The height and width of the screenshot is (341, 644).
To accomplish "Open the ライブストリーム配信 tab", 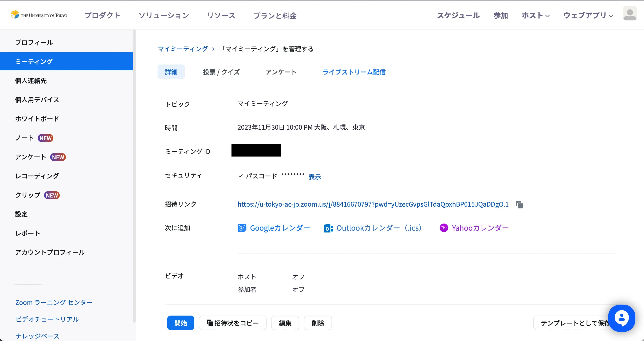I will click(x=354, y=72).
